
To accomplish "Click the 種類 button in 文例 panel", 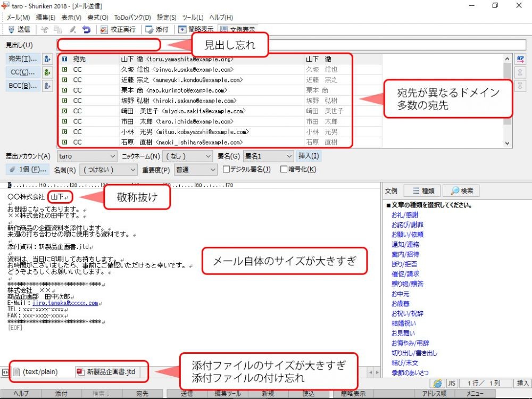I will [x=422, y=190].
